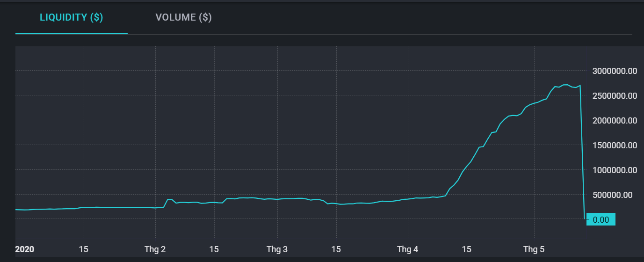Select the 2500000.00 axis label
644x262 pixels.
pos(614,96)
